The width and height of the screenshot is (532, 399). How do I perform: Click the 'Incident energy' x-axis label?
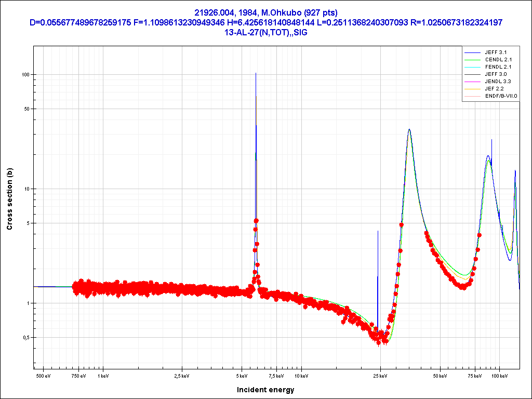265,390
